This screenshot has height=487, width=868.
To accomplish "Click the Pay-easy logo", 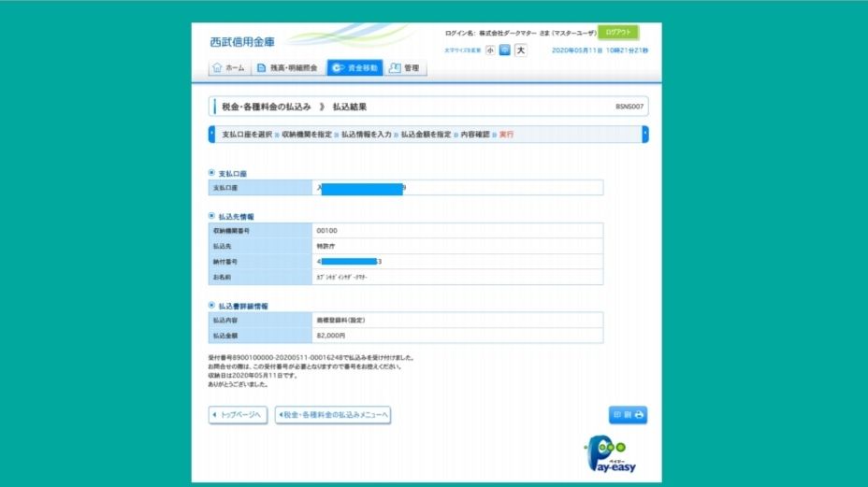I will pyautogui.click(x=611, y=456).
